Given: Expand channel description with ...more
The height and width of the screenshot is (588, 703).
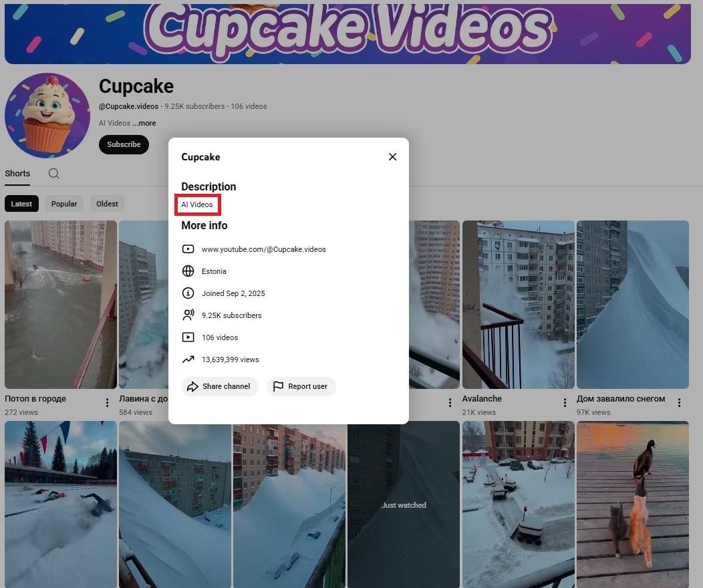Looking at the screenshot, I should pyautogui.click(x=144, y=123).
